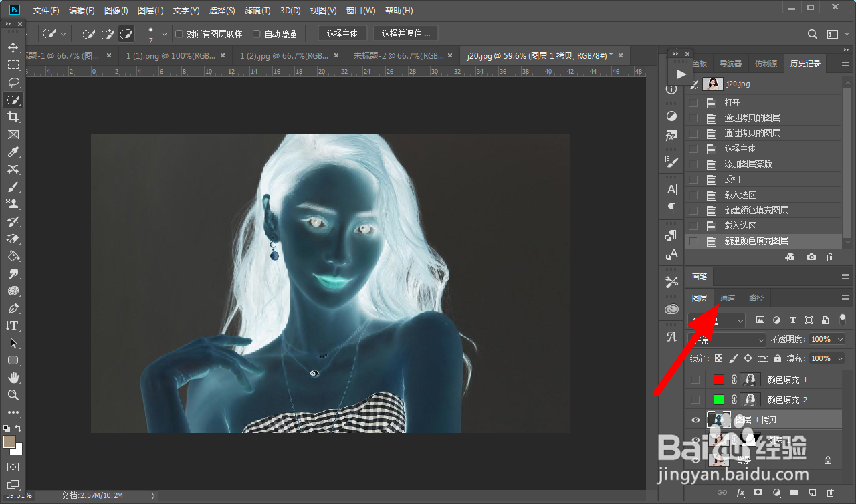This screenshot has width=856, height=504.
Task: Select the Crop tool
Action: click(x=13, y=117)
